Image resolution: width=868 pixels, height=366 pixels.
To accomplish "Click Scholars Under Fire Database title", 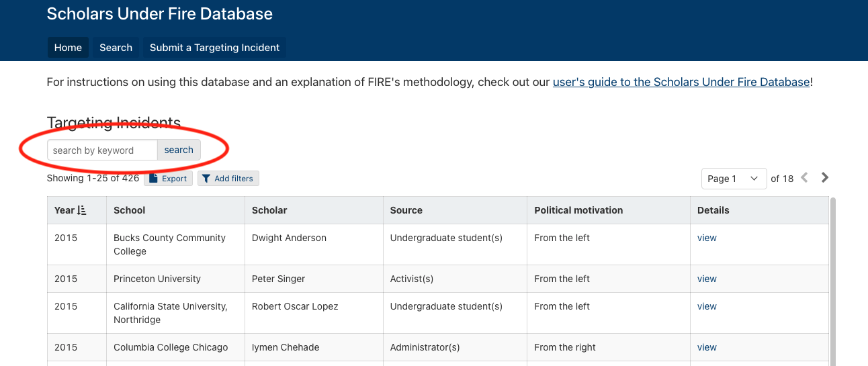I will (160, 13).
